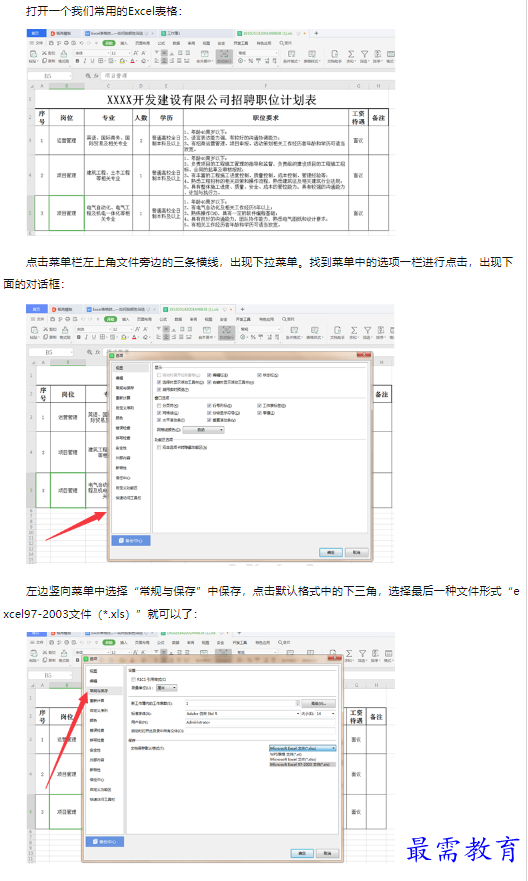Select 页面布局 ribbon tab in first screenshot
528x881 pixels.
(x=143, y=43)
